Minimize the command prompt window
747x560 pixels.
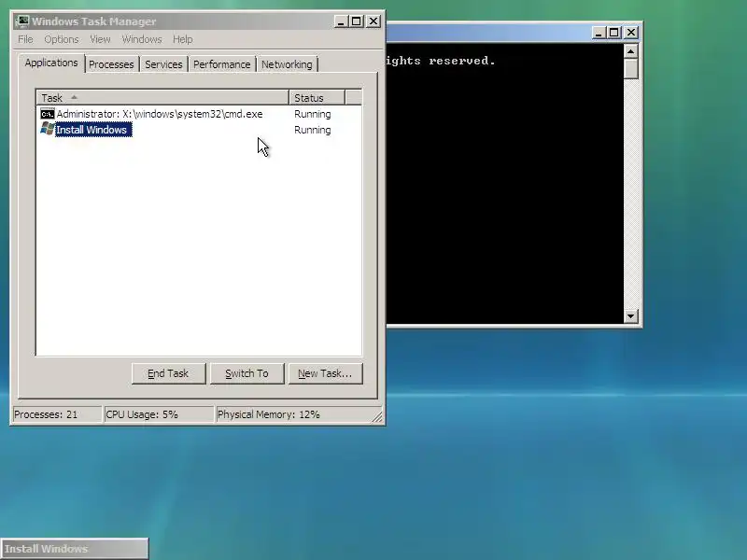(x=599, y=33)
